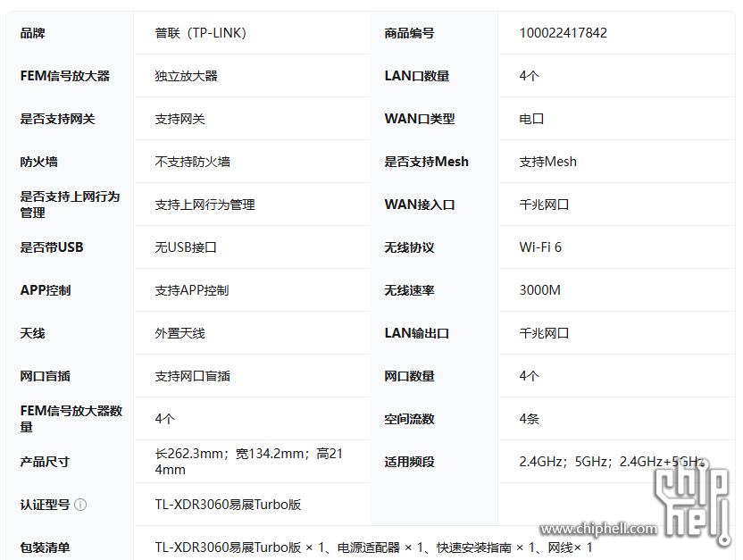
Task: Click the 网口数量 label
Action: tap(409, 376)
